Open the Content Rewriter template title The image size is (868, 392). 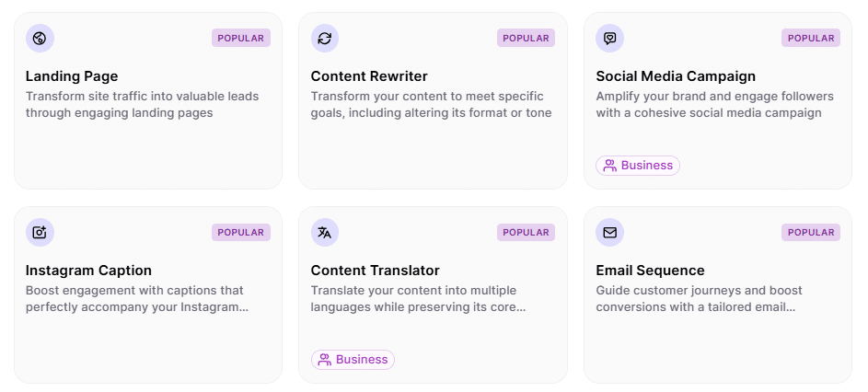369,76
